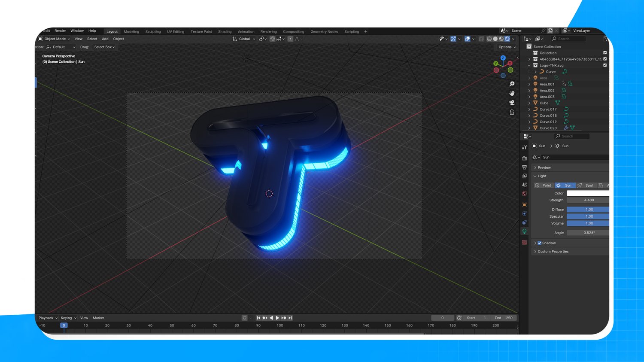Click the red X axis gizmo ball
Image resolution: width=644 pixels, height=362 pixels.
(510, 63)
